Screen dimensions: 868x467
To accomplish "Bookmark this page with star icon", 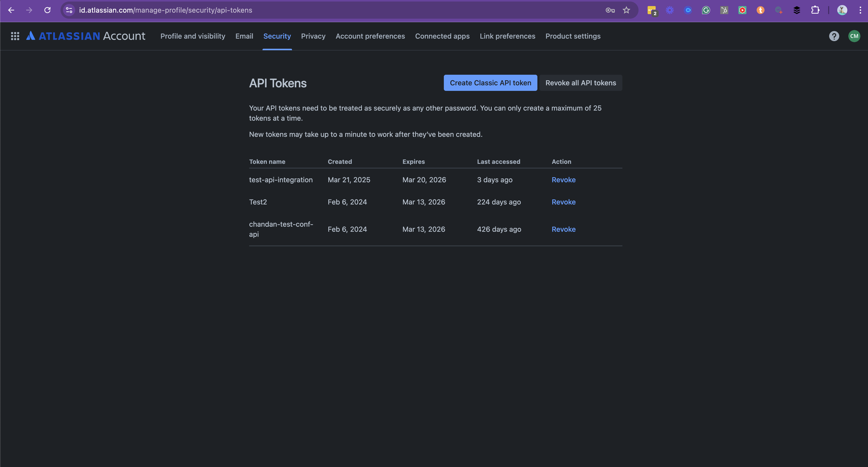I will (626, 10).
